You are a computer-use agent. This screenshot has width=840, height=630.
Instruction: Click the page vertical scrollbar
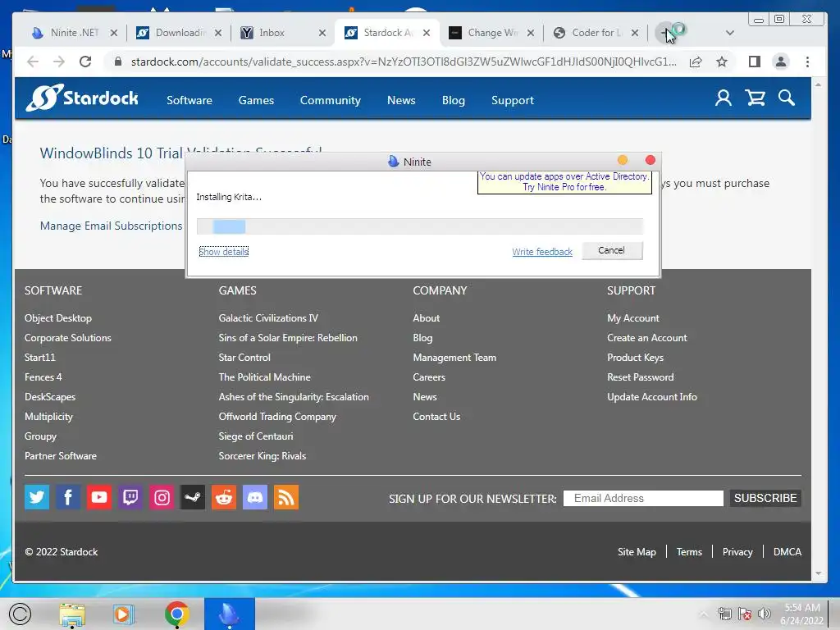click(x=818, y=329)
